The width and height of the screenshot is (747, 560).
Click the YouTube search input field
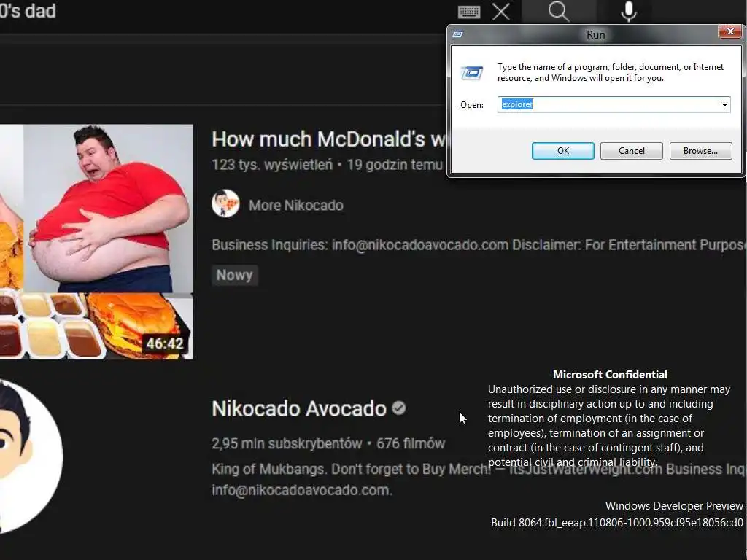click(x=224, y=12)
